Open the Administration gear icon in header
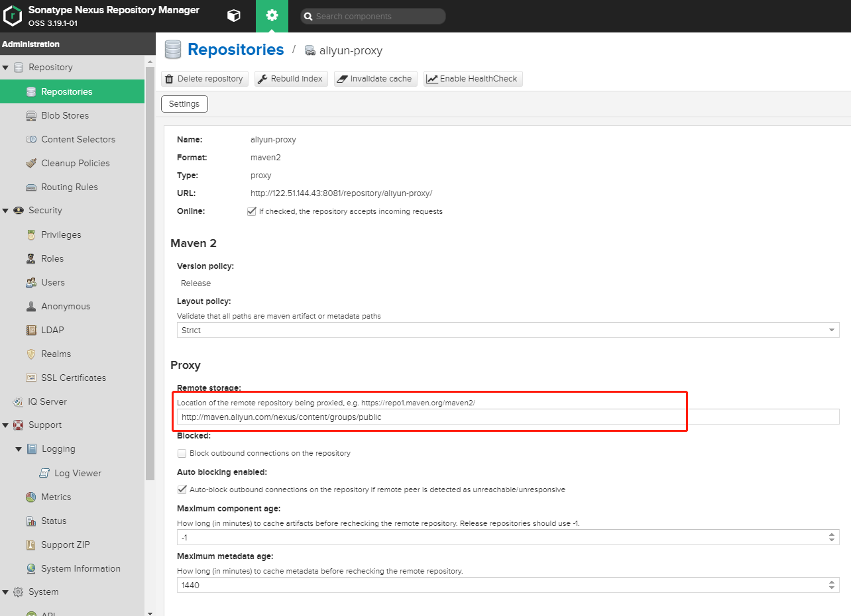The height and width of the screenshot is (616, 851). (272, 16)
